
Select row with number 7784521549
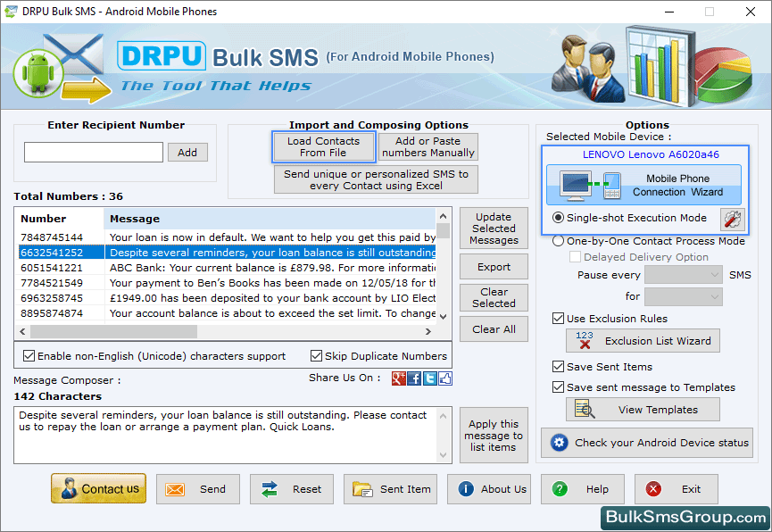point(227,283)
